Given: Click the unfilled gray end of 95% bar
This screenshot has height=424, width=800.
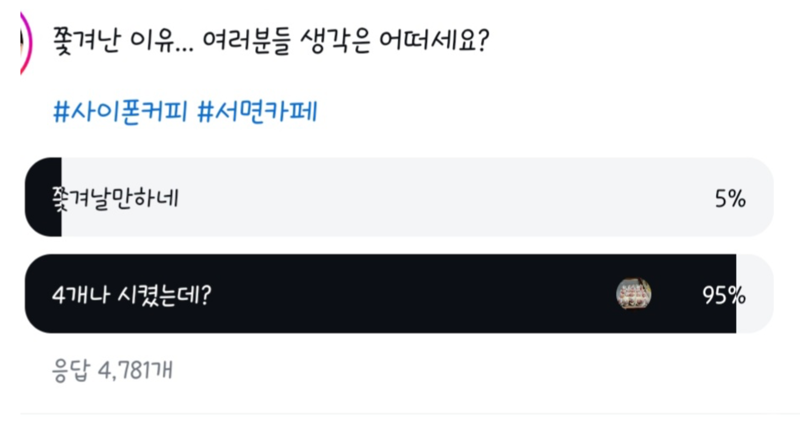Looking at the screenshot, I should pyautogui.click(x=755, y=294).
